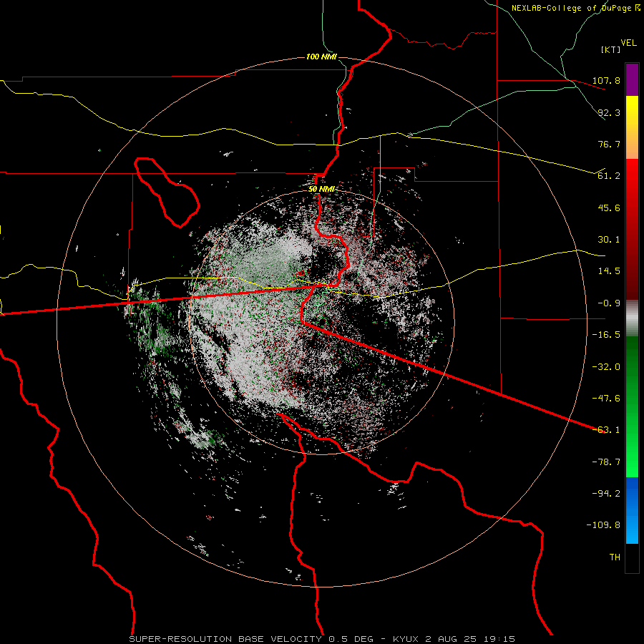Click the 50 NMI range ring label

pos(321,190)
